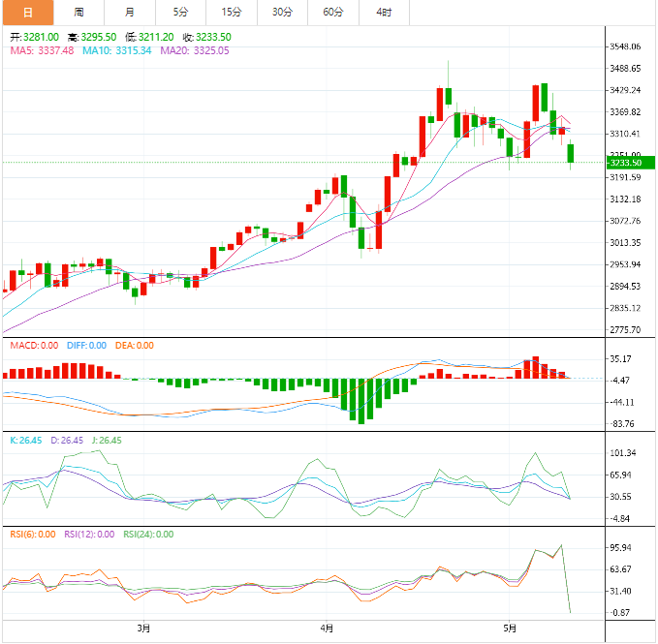This screenshot has width=658, height=644.
Task: Click the MA5 legend label
Action: coord(41,50)
